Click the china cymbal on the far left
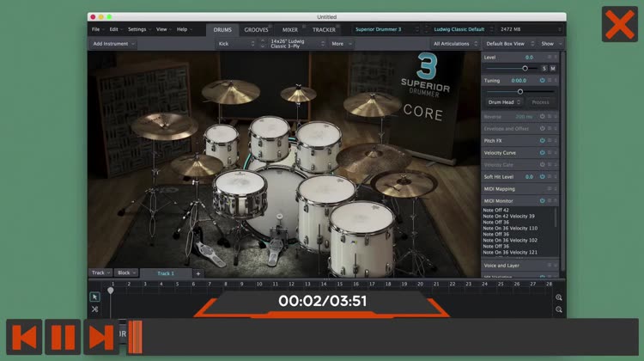 (x=164, y=125)
